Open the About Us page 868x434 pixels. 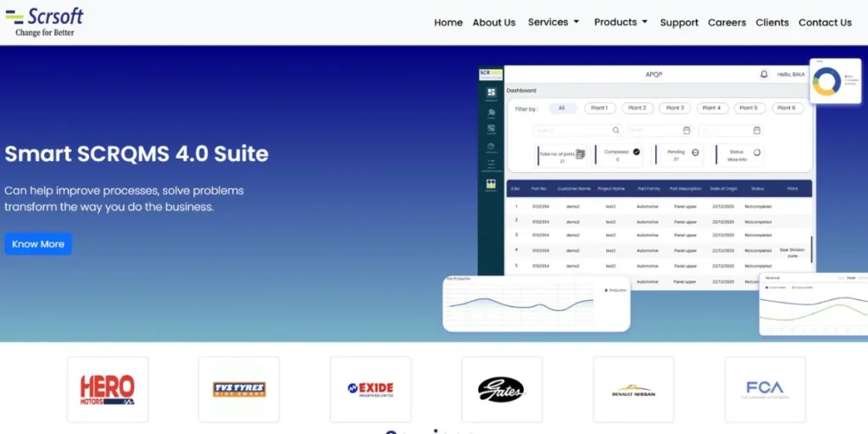pos(494,23)
